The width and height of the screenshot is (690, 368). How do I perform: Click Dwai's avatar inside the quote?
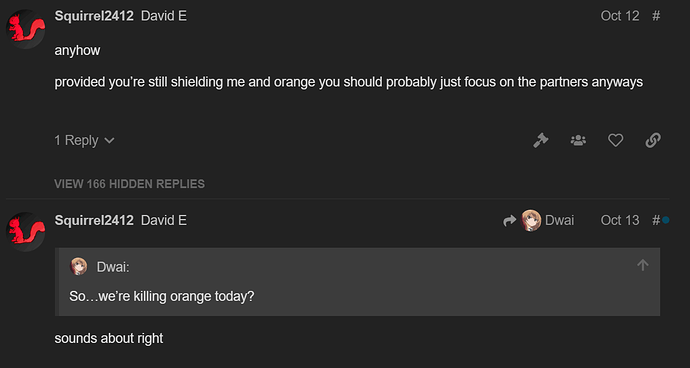(79, 266)
